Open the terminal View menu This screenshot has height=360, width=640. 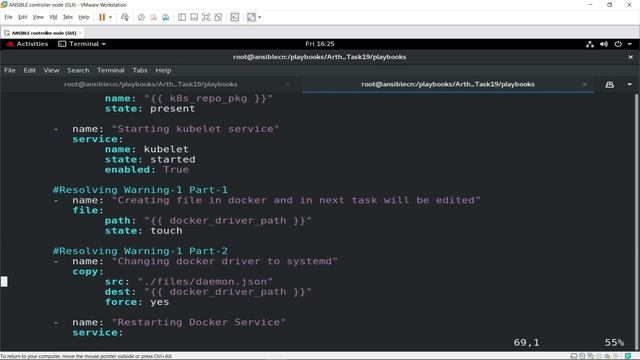pos(51,70)
